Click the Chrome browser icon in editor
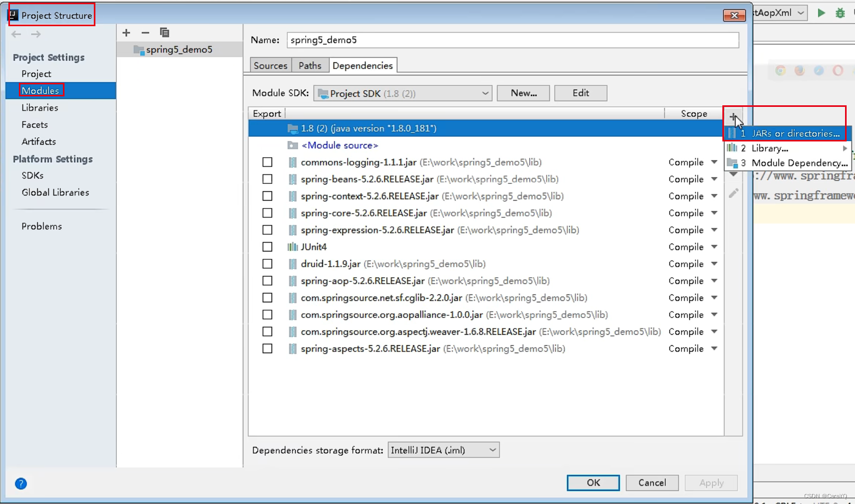This screenshot has width=855, height=504. (781, 71)
